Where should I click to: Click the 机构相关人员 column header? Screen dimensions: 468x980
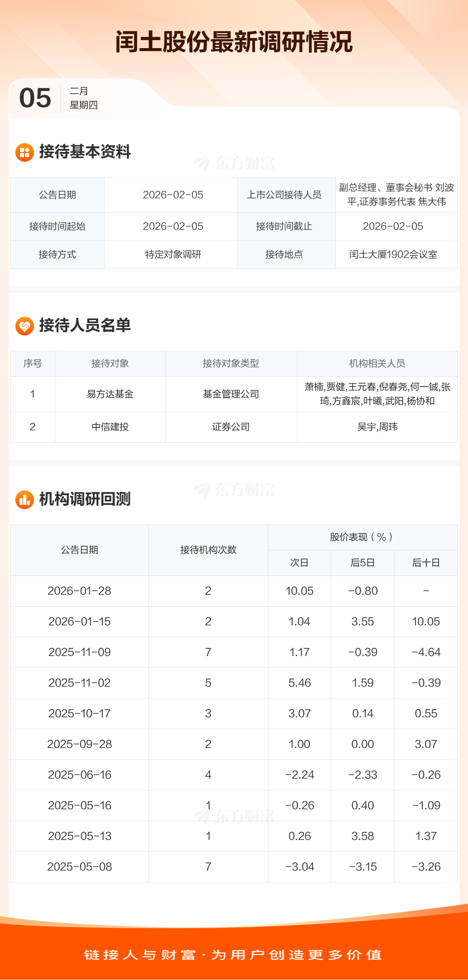click(377, 364)
